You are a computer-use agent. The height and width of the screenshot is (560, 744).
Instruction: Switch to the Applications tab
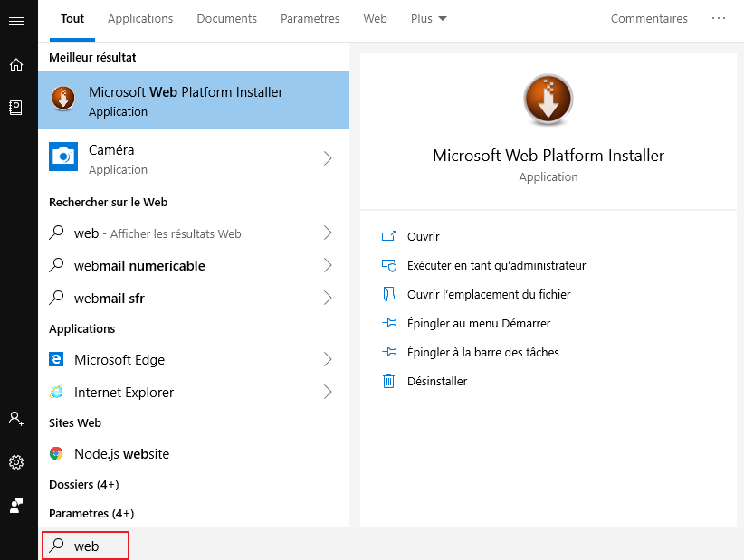[140, 18]
